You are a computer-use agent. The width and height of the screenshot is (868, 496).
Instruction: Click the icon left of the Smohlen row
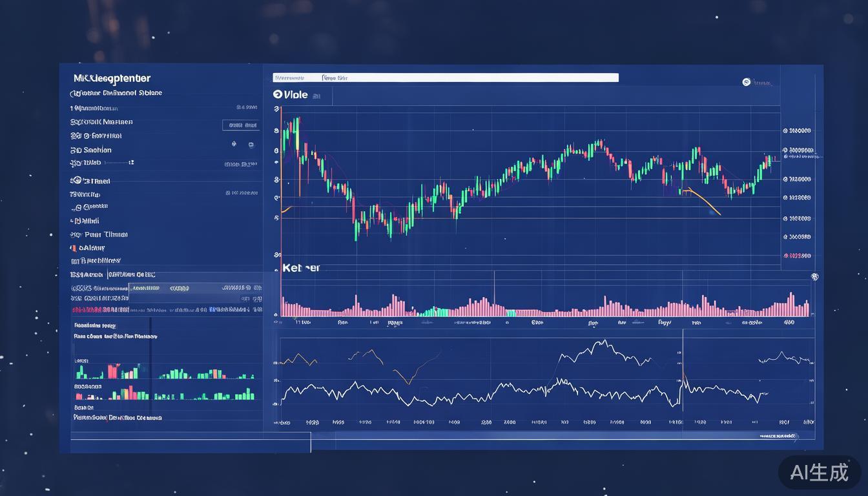click(74, 150)
